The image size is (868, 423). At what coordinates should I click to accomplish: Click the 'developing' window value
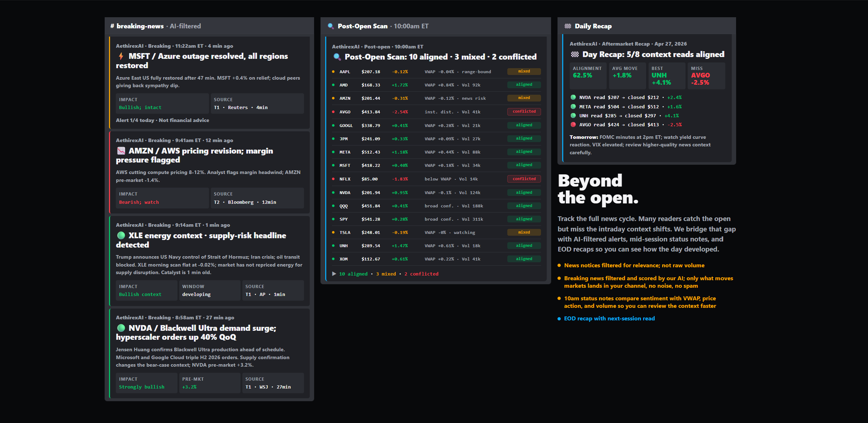[x=196, y=295]
